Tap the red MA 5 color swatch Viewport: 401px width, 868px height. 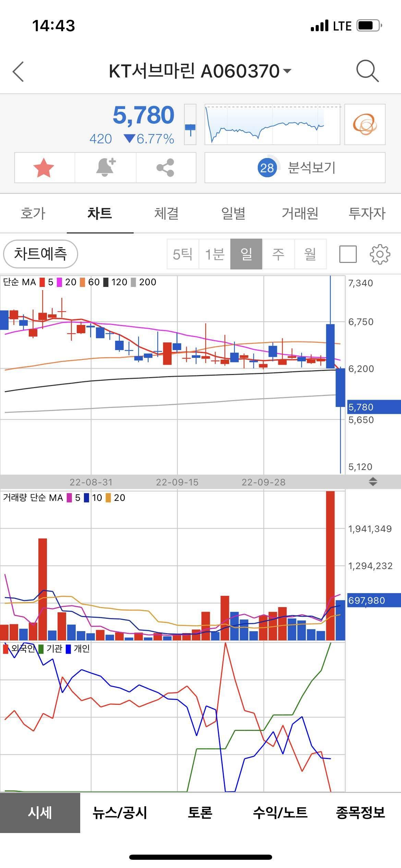(42, 282)
